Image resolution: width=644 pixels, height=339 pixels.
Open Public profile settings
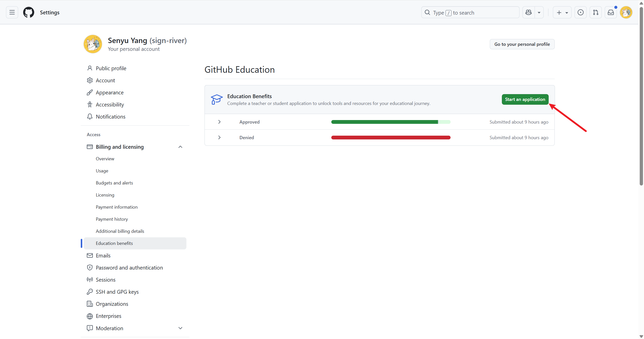click(x=111, y=68)
